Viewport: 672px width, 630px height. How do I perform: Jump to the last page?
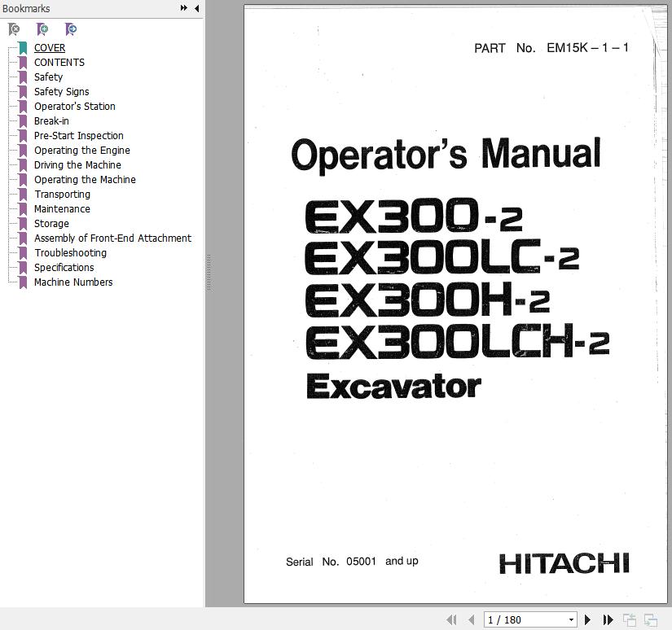click(608, 619)
